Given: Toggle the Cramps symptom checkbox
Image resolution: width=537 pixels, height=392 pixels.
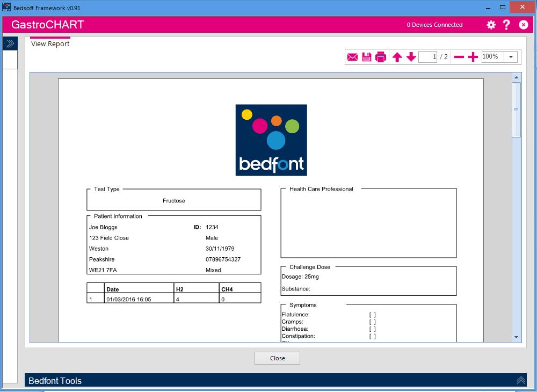Looking at the screenshot, I should click(x=372, y=322).
